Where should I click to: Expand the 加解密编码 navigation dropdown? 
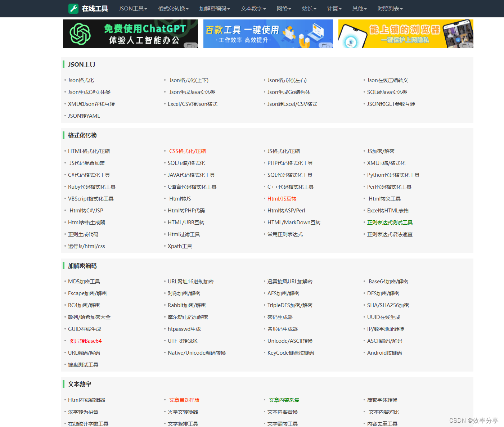coord(214,8)
